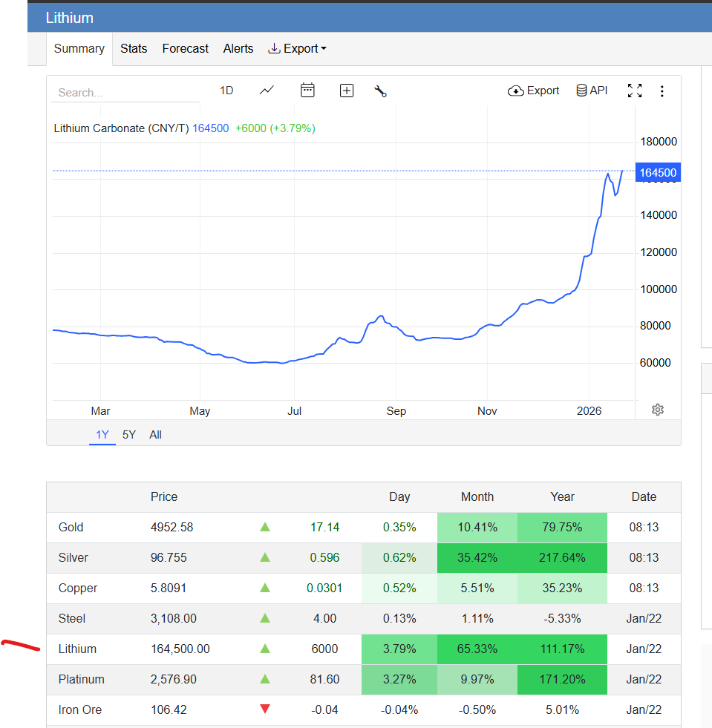This screenshot has height=728, width=712.
Task: Open the chart type line icon
Action: (267, 91)
